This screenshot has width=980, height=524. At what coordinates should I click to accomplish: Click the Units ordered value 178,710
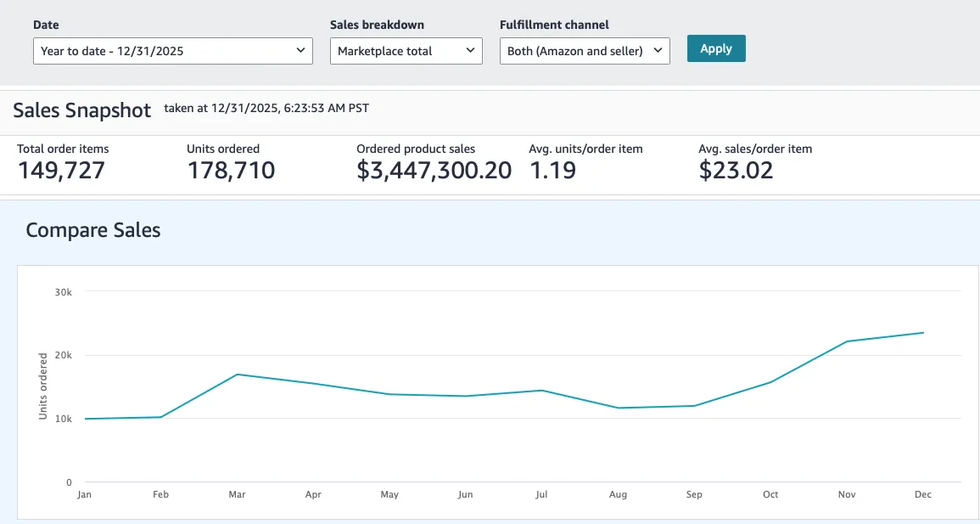(231, 171)
